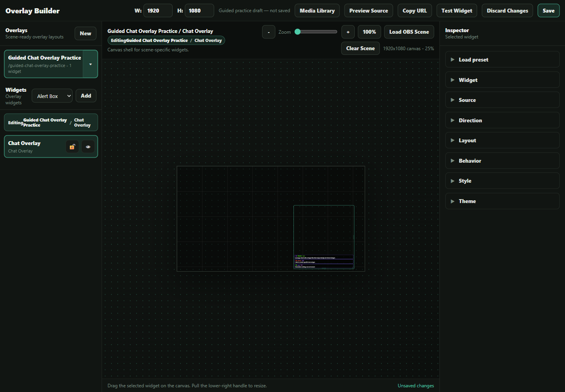Toggle Chat Overlay widget visibility eye
This screenshot has height=392, width=565.
(x=88, y=147)
